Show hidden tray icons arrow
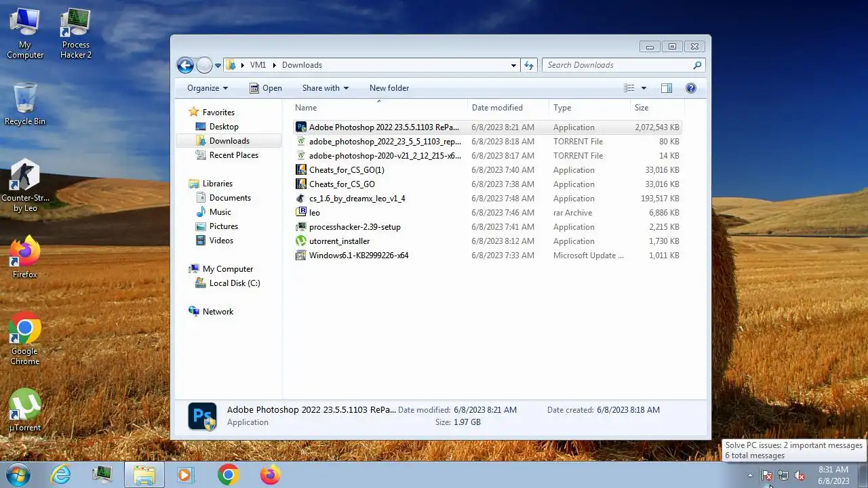Screen dimensions: 868x488 (750, 476)
